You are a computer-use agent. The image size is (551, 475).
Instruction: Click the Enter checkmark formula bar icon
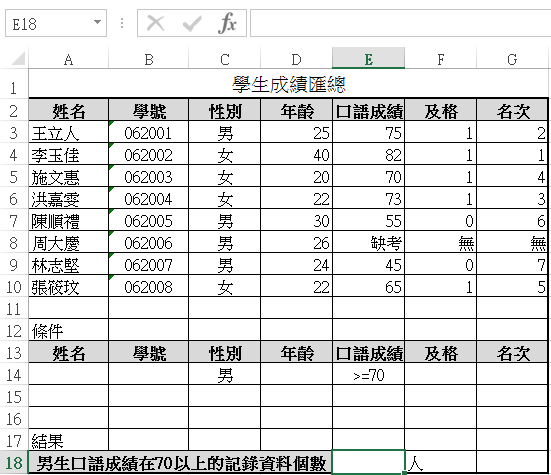tap(192, 24)
